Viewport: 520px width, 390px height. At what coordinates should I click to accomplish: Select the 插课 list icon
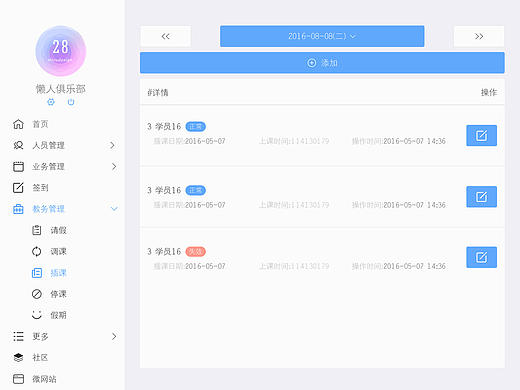coord(37,273)
